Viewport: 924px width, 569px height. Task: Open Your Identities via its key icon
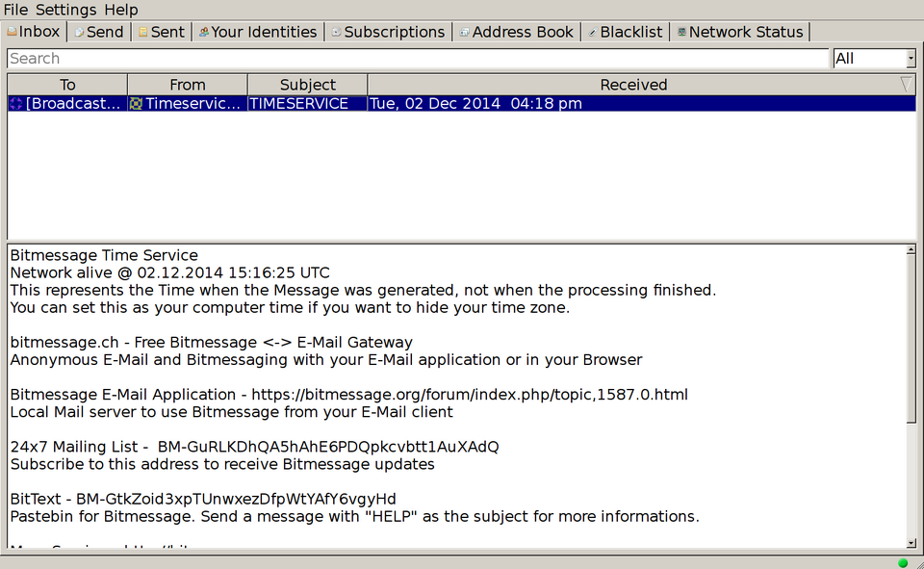(203, 31)
